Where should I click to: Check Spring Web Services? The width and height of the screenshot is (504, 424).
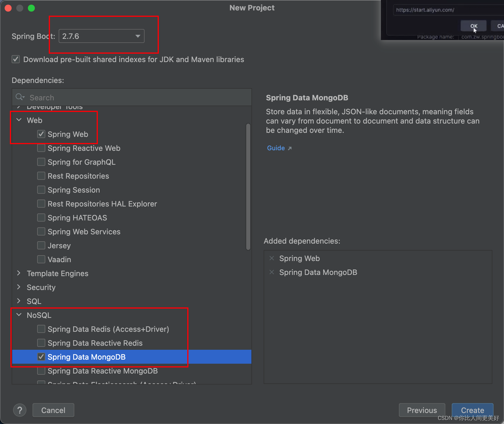[x=41, y=231]
